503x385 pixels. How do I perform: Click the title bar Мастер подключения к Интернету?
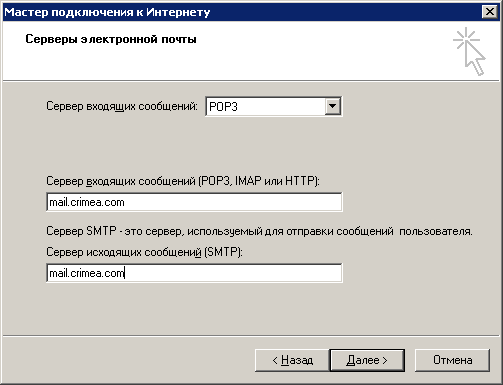[x=107, y=12]
